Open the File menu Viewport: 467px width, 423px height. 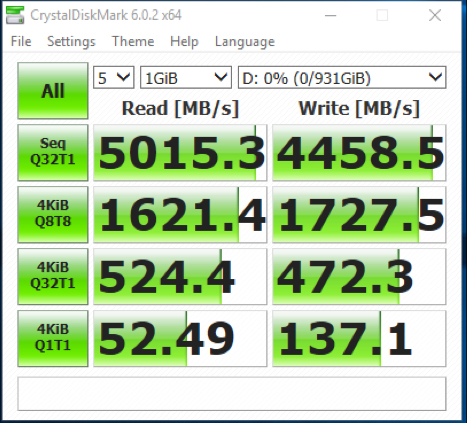(x=21, y=42)
